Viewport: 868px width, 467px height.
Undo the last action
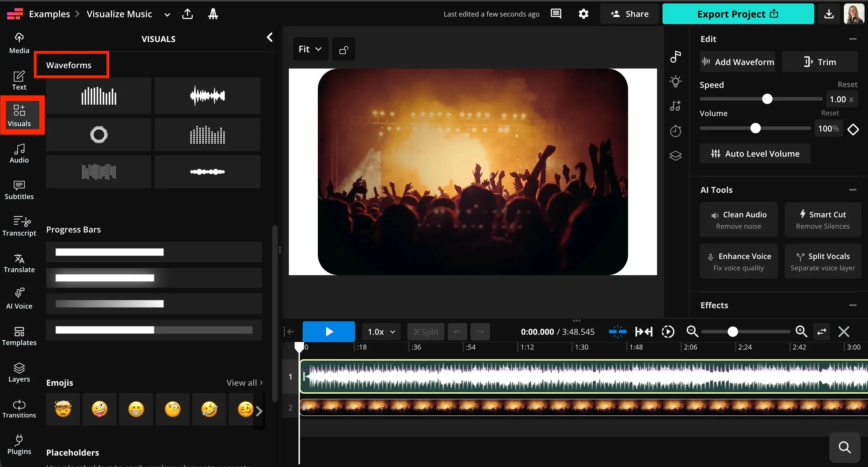click(457, 331)
